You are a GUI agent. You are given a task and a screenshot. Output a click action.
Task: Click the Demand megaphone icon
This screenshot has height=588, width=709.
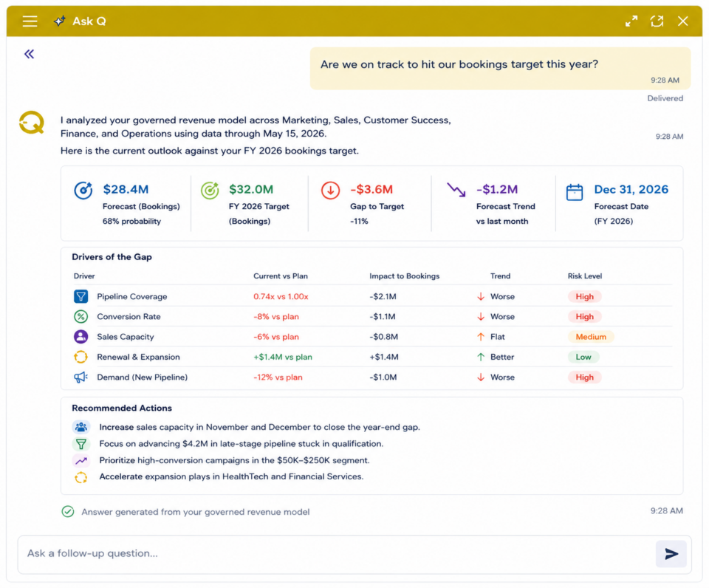[x=81, y=377]
